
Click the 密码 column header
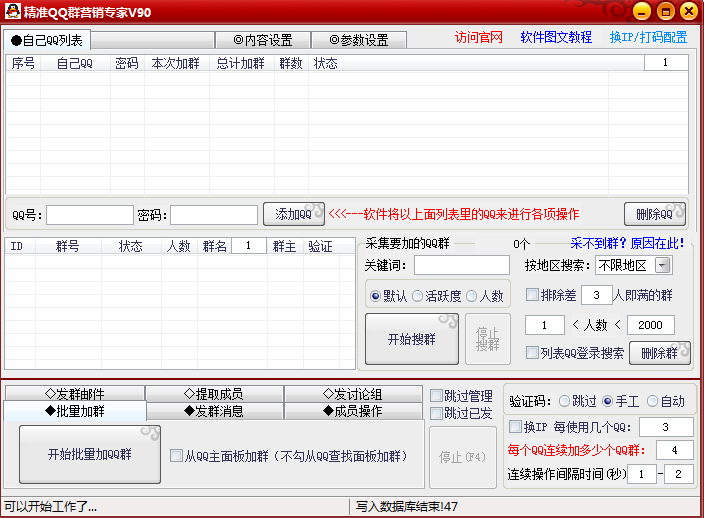[127, 63]
